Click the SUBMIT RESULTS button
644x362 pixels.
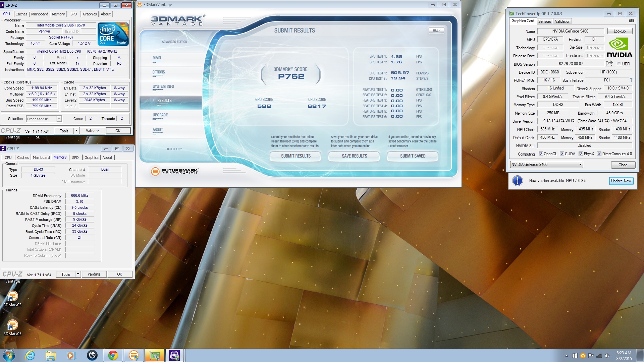(296, 156)
